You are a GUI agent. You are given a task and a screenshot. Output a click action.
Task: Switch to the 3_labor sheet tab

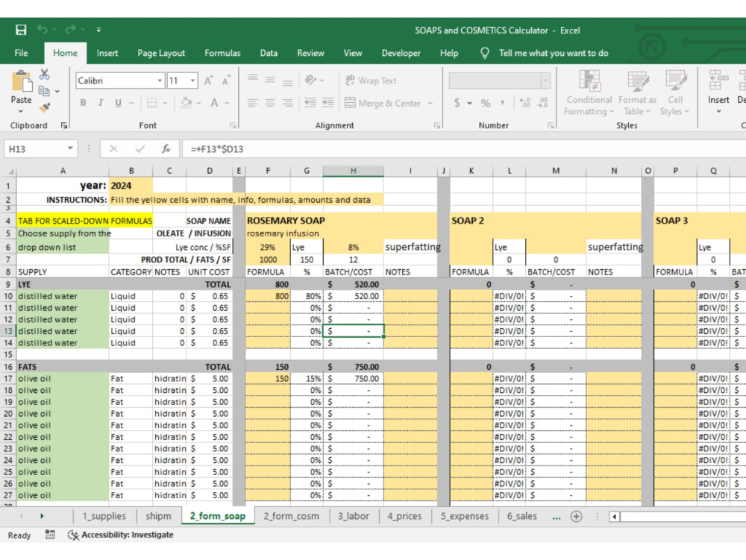354,516
